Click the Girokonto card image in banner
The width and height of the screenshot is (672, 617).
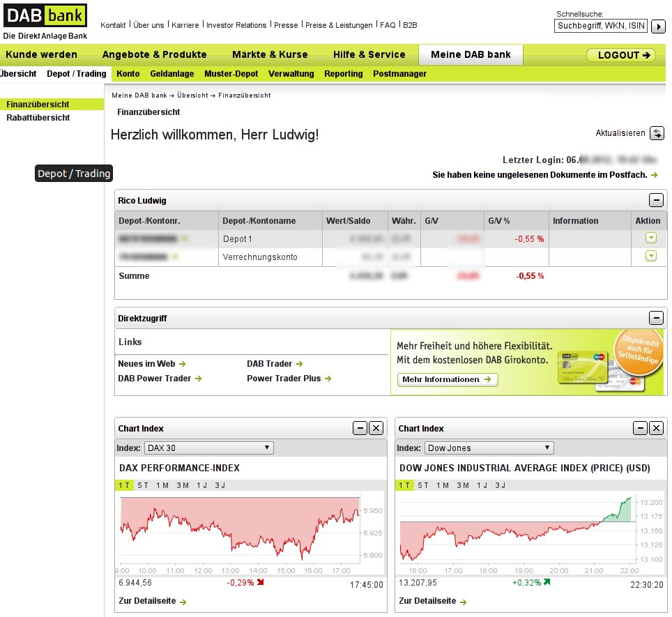coord(583,367)
